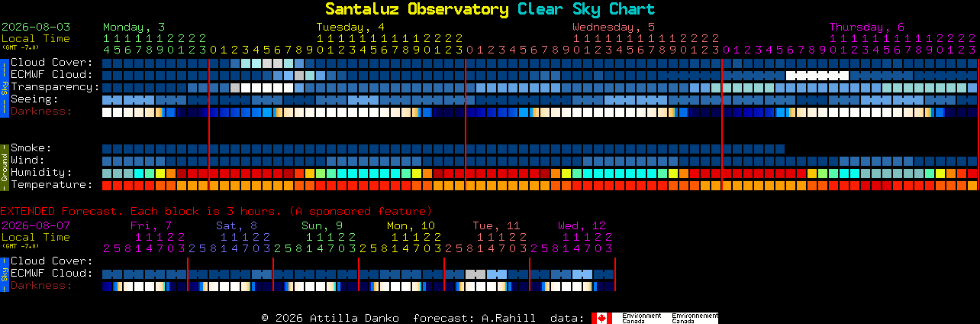Click the green Ground sidebar tag
The height and width of the screenshot is (324, 980).
pyautogui.click(x=4, y=167)
